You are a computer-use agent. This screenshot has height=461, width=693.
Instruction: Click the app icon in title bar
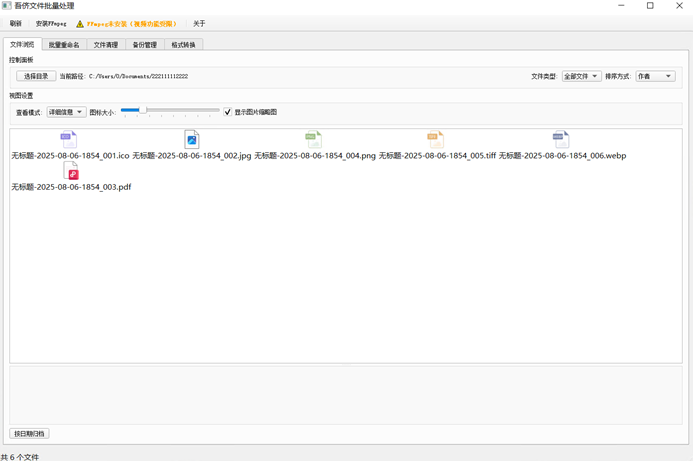[x=7, y=6]
